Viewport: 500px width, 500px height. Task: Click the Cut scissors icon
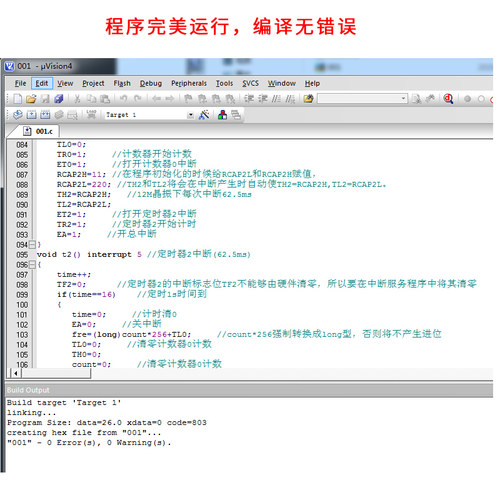77,99
